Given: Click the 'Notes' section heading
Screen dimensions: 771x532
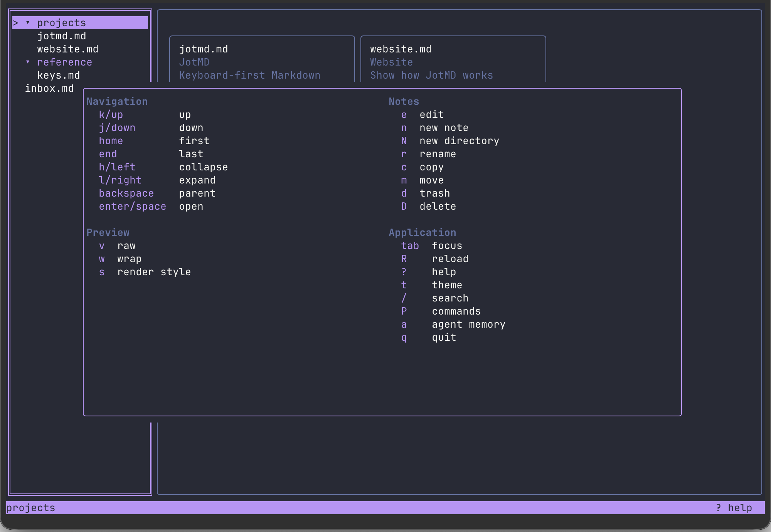Looking at the screenshot, I should [x=404, y=101].
